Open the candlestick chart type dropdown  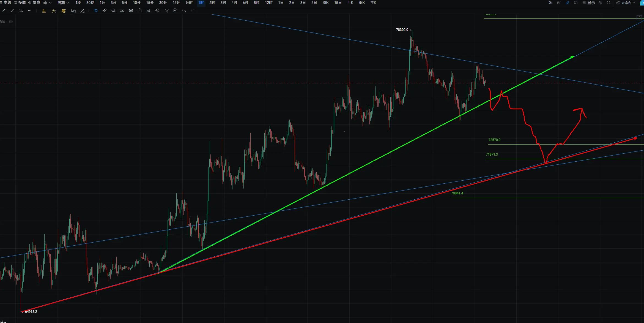click(47, 3)
